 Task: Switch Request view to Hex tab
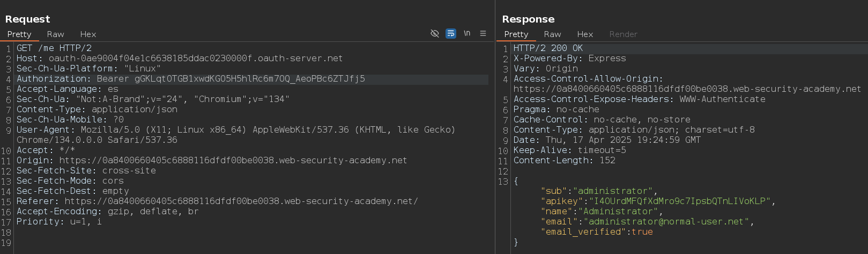[88, 34]
